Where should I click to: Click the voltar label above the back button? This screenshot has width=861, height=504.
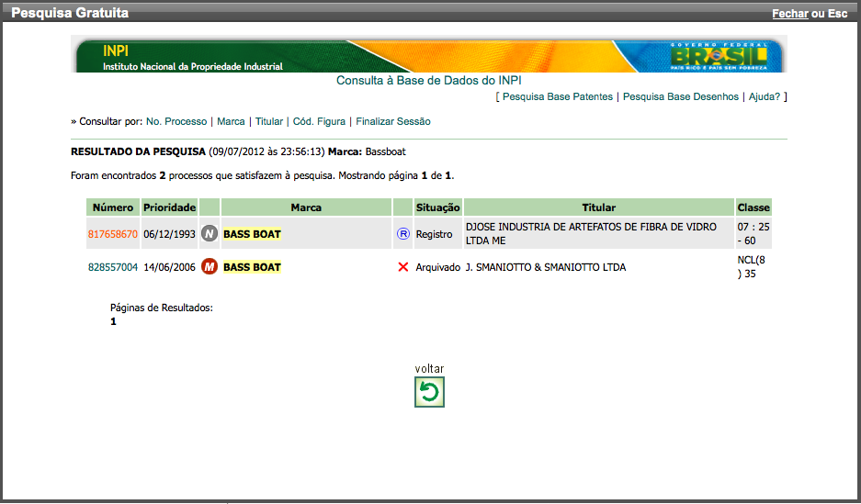click(x=429, y=368)
